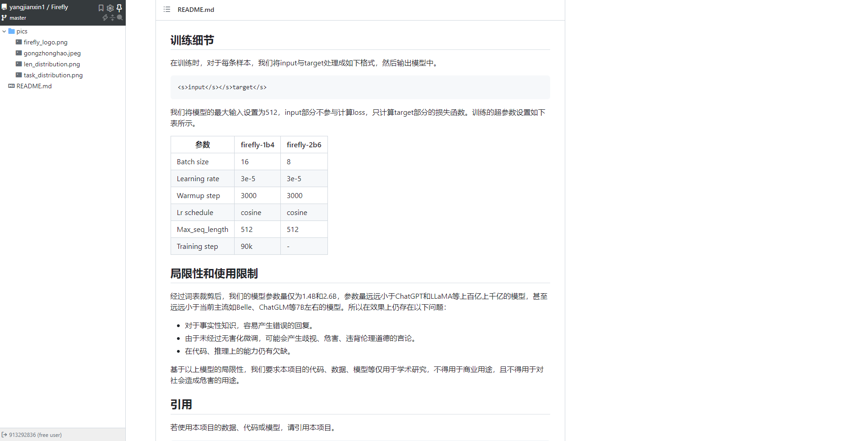
Task: Click the Learning rate table cell
Action: (x=203, y=179)
